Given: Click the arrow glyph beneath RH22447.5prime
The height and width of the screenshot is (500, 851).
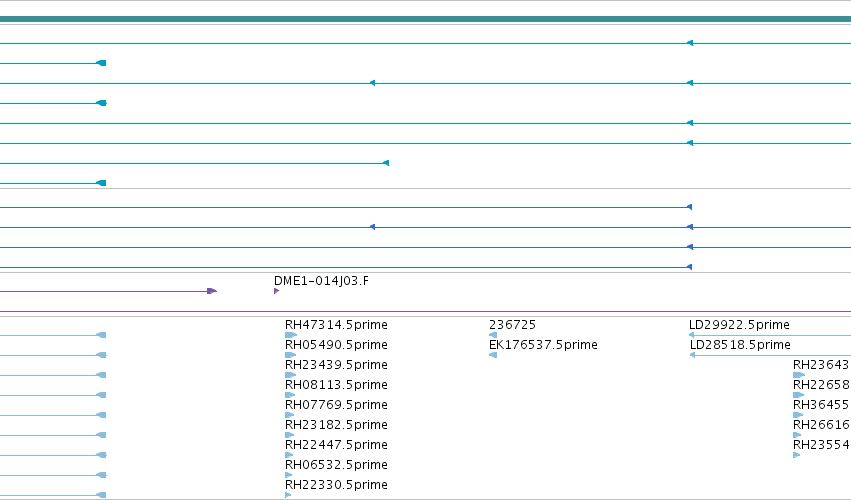Looking at the screenshot, I should (x=289, y=455).
